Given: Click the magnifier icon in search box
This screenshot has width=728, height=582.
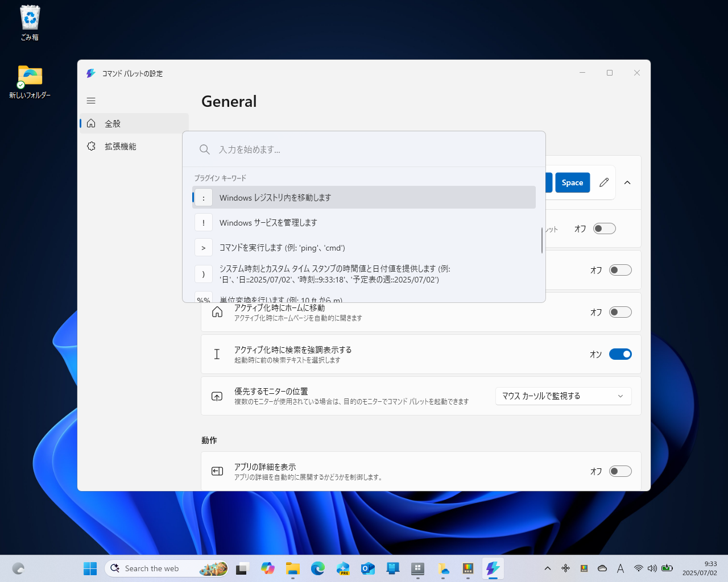Looking at the screenshot, I should [x=205, y=149].
